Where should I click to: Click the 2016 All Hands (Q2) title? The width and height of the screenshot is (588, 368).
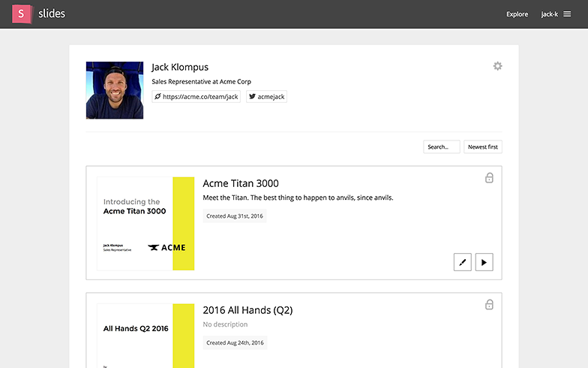click(x=247, y=310)
